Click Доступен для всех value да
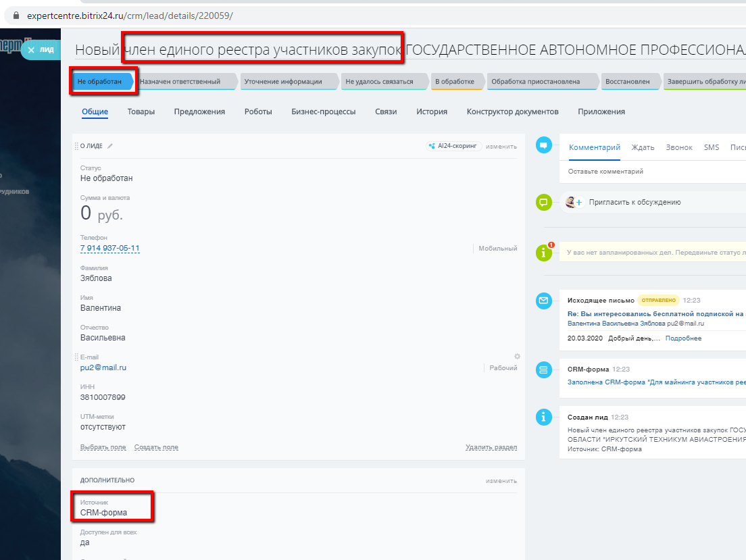 coord(84,542)
